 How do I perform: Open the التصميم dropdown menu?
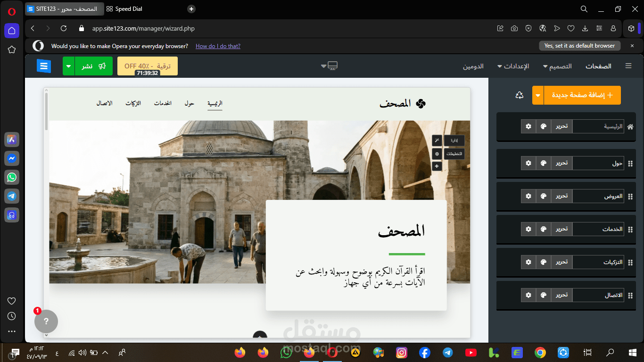click(x=558, y=66)
